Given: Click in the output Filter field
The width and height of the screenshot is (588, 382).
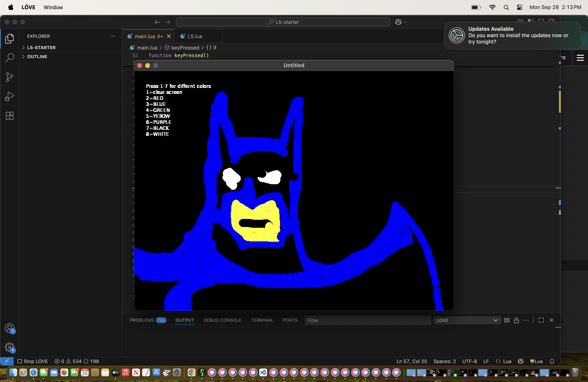Looking at the screenshot, I should [368, 320].
